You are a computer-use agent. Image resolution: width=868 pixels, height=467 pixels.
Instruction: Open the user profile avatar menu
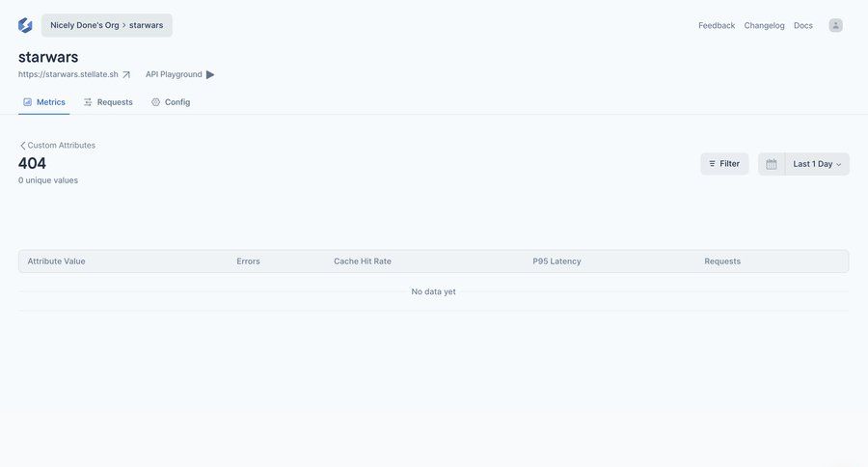835,25
